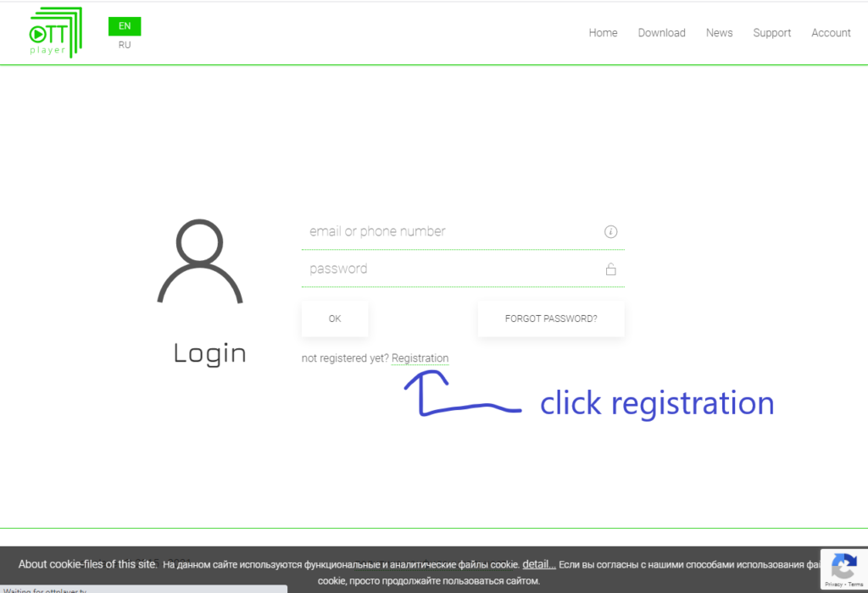Image resolution: width=868 pixels, height=593 pixels.
Task: Open the cookie detail... link
Action: pyautogui.click(x=538, y=564)
